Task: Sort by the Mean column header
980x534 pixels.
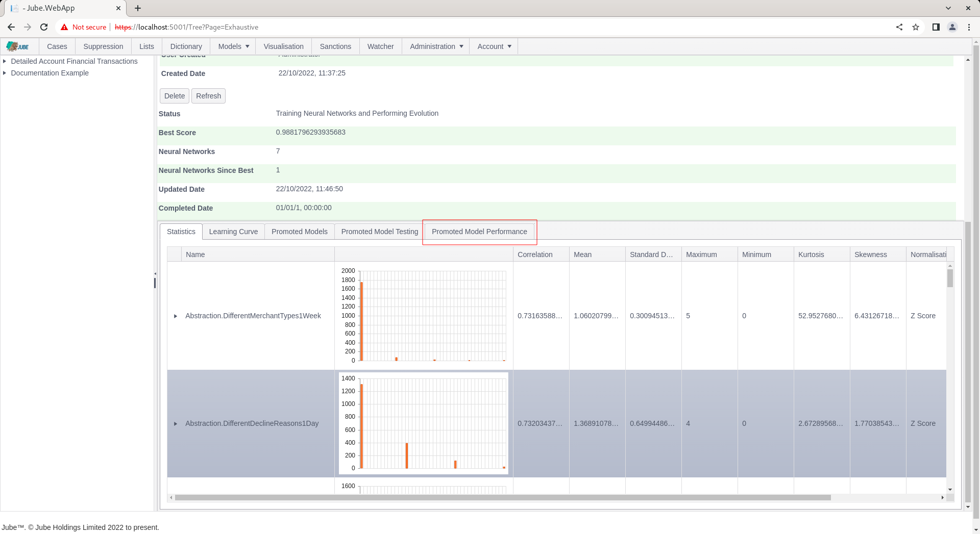Action: pos(597,255)
